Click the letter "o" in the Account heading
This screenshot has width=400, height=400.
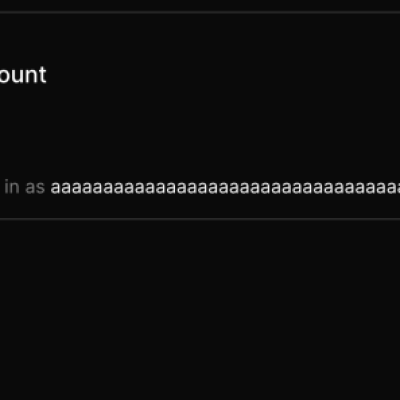(4, 75)
